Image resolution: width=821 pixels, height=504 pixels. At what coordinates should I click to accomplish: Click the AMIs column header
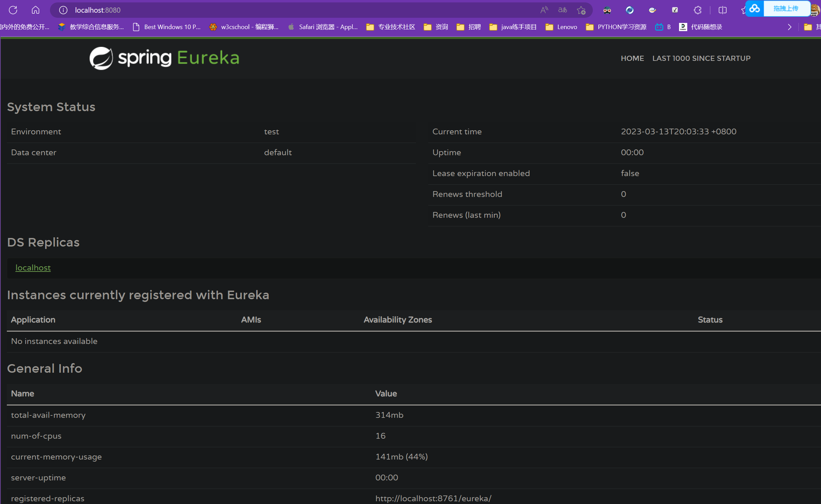(251, 320)
